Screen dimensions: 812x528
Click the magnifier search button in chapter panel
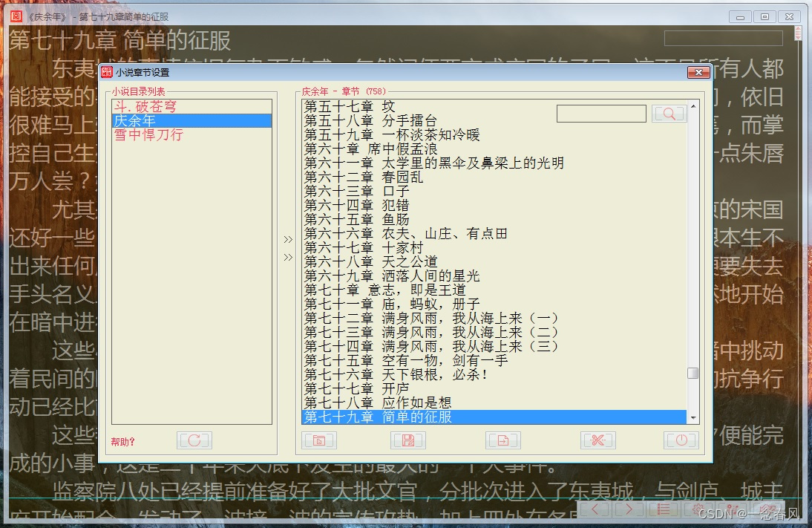tap(669, 114)
